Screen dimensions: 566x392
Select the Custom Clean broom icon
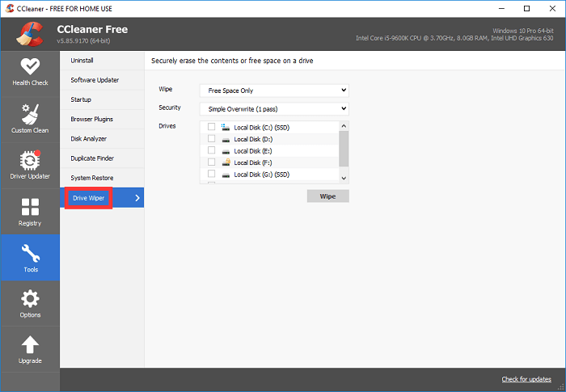tap(29, 113)
